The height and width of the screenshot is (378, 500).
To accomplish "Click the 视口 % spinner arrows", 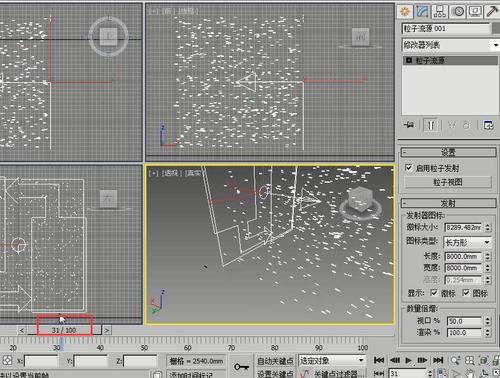I will coord(488,321).
